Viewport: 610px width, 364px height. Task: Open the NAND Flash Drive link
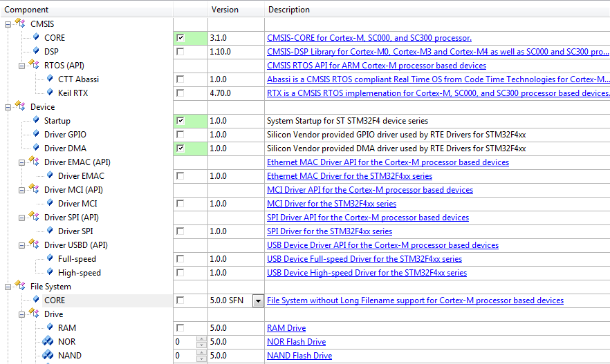[299, 356]
